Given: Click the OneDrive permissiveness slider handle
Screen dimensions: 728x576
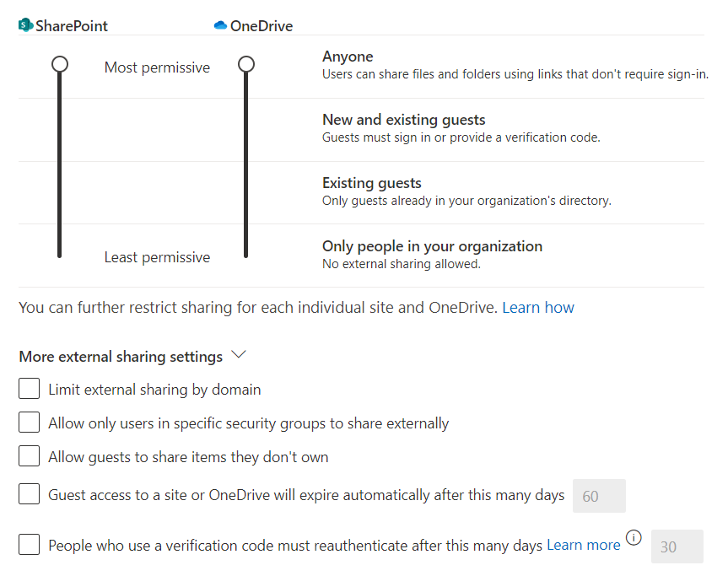Looking at the screenshot, I should (x=245, y=63).
